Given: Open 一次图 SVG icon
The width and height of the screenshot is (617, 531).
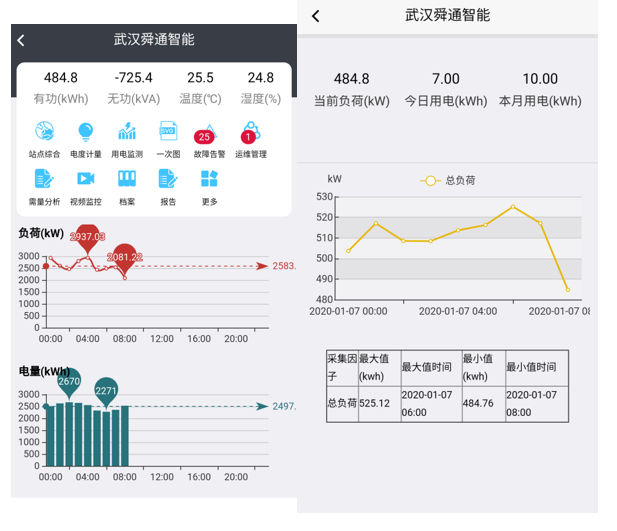Looking at the screenshot, I should coord(168,131).
